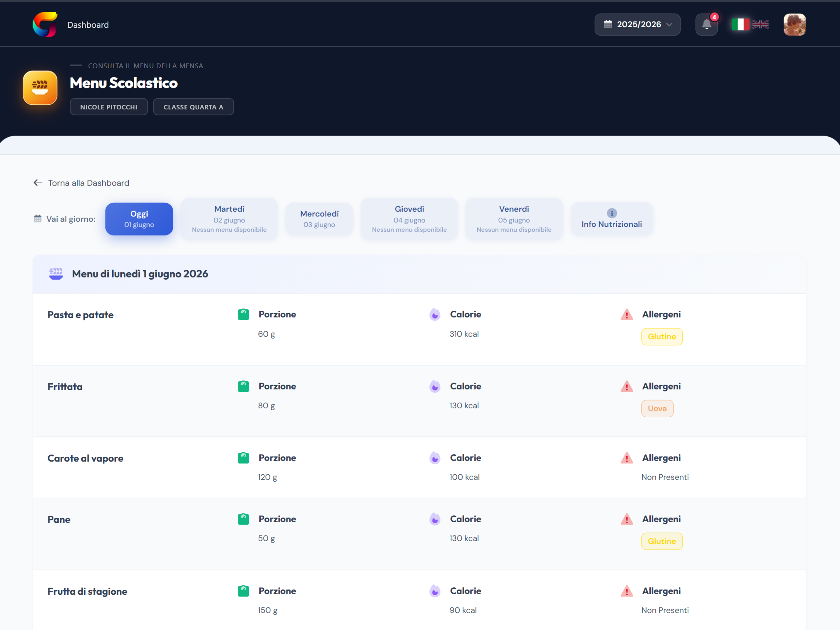Select the Martedì 02 giugno tab

pos(229,219)
